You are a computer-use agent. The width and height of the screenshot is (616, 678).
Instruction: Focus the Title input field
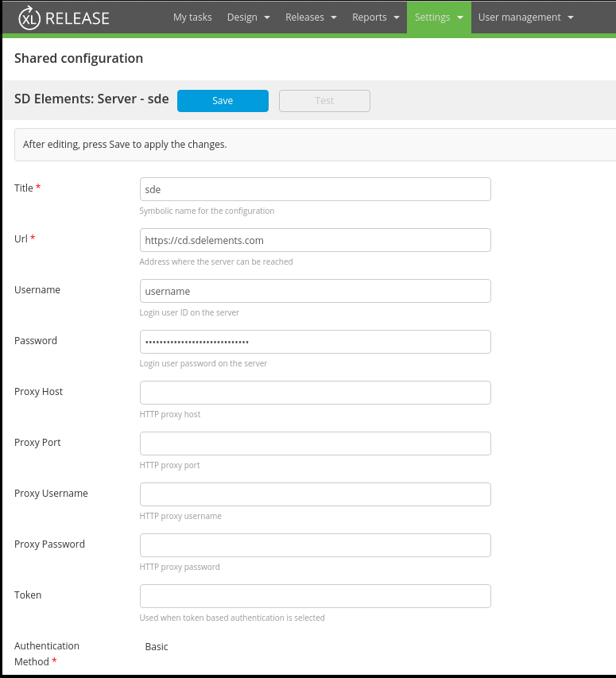(315, 189)
